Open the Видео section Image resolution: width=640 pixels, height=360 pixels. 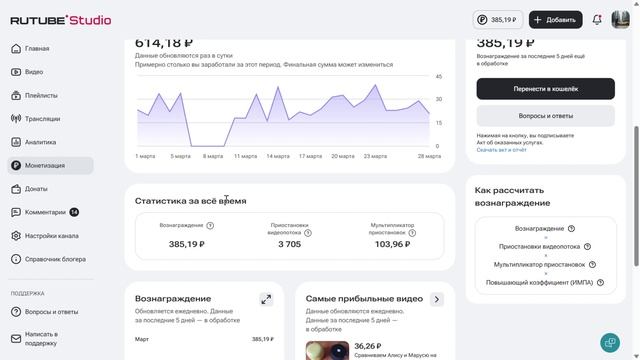(x=34, y=72)
